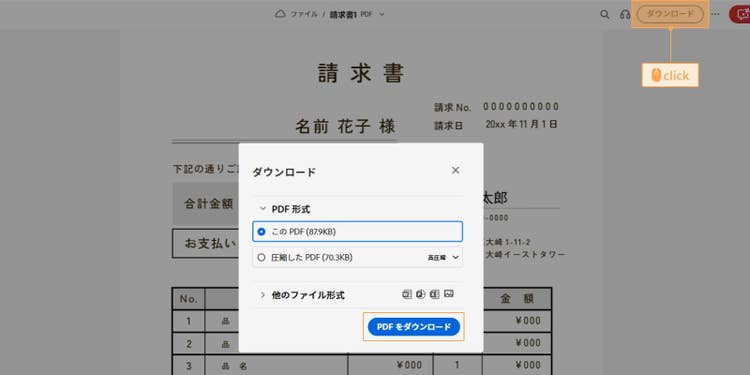The width and height of the screenshot is (750, 375).
Task: Click row 3 品 名 cell
Action: pyautogui.click(x=276, y=366)
